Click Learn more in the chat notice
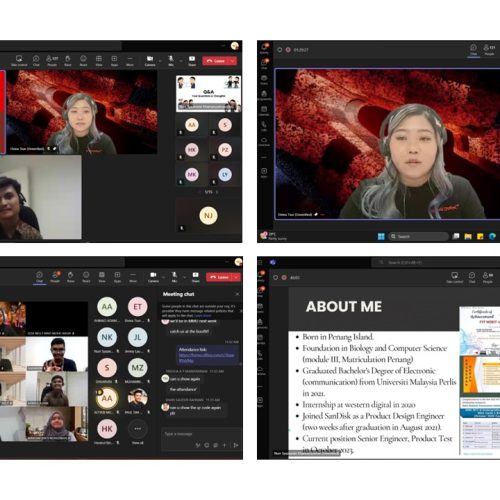Viewport: 500px width, 500px height. [x=203, y=315]
